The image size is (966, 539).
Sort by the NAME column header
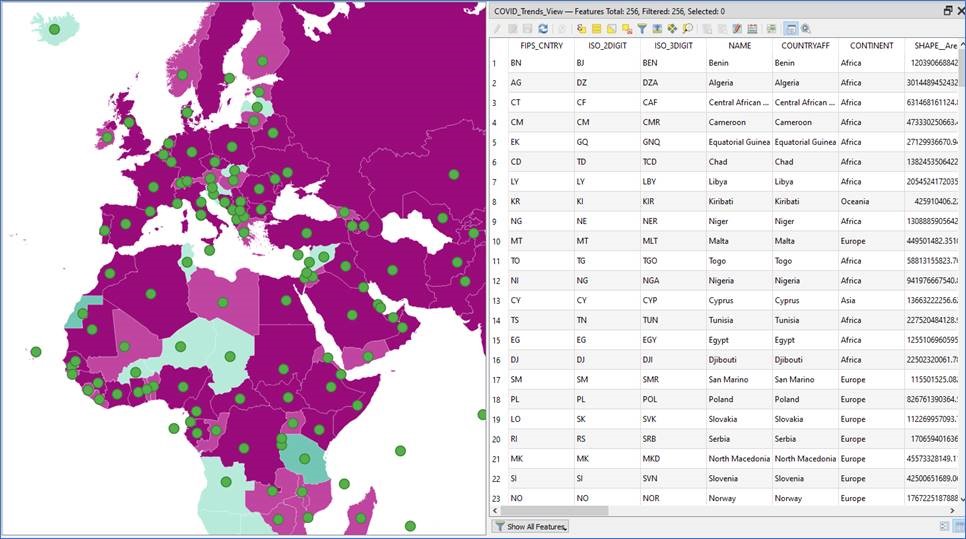(x=739, y=46)
